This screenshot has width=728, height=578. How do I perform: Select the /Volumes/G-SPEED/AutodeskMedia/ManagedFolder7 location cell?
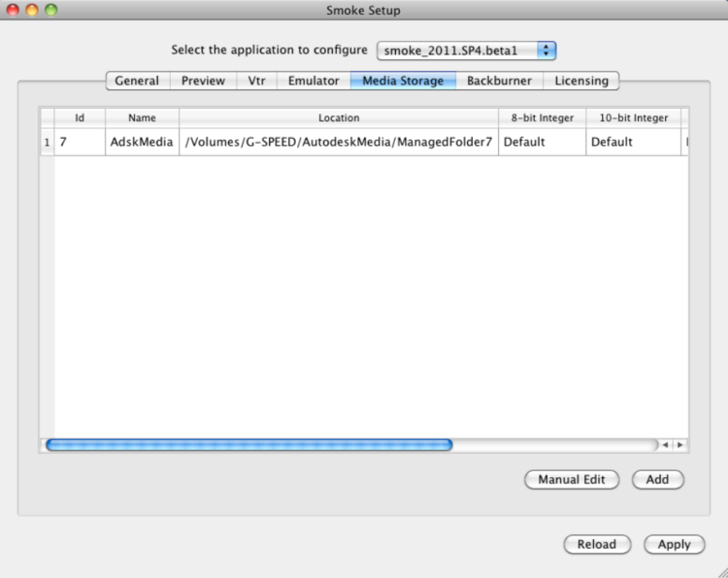pyautogui.click(x=339, y=142)
